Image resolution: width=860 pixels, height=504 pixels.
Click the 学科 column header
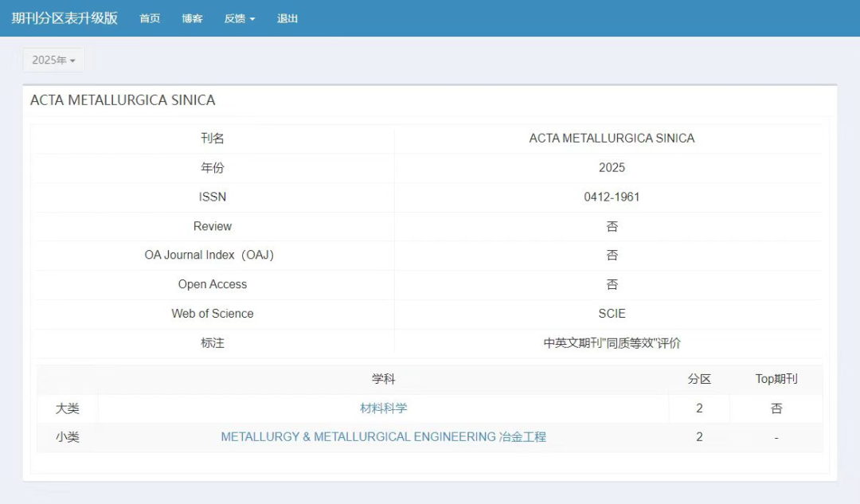pos(383,379)
